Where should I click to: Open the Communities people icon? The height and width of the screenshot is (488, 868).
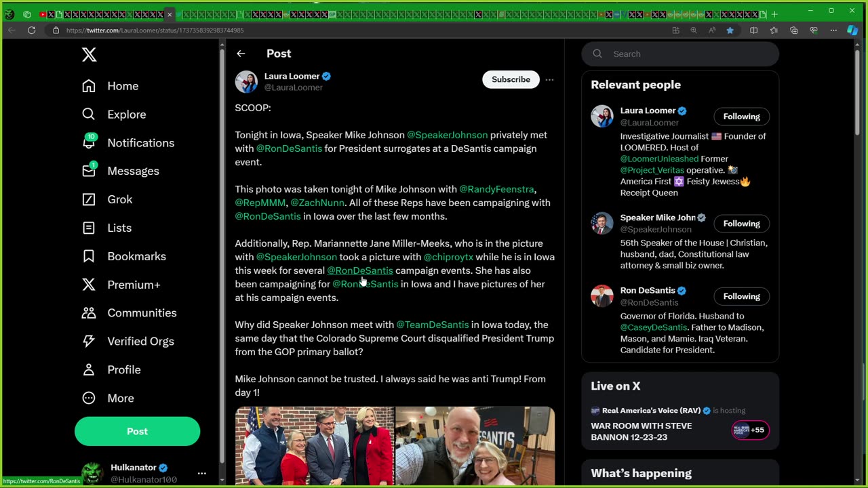click(89, 312)
